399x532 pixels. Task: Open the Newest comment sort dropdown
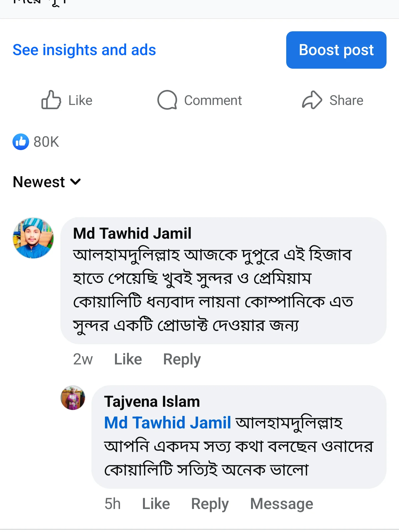[39, 182]
